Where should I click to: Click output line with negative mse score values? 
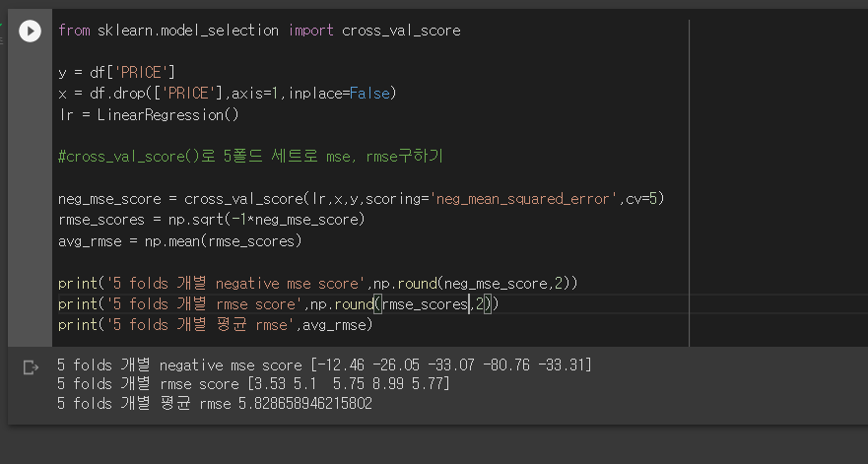[324, 365]
